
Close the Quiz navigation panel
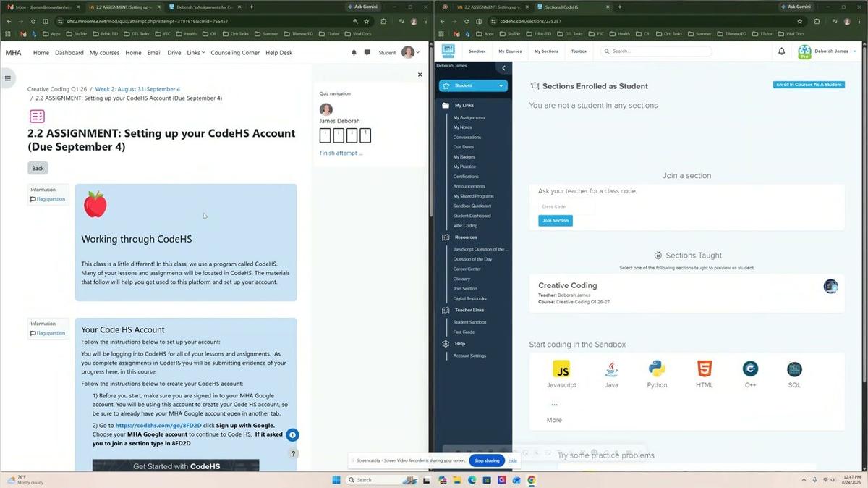pos(420,75)
